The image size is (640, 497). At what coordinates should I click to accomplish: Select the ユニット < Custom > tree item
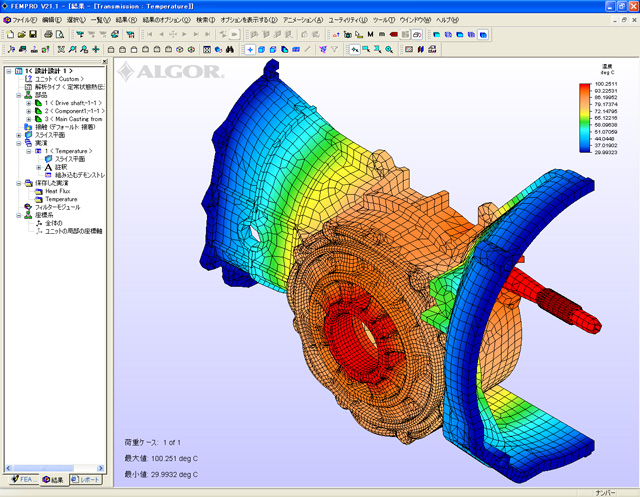tap(59, 79)
